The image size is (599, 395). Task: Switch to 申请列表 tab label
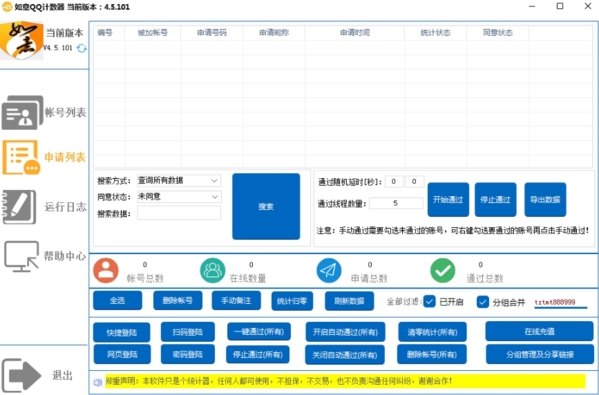[x=65, y=157]
